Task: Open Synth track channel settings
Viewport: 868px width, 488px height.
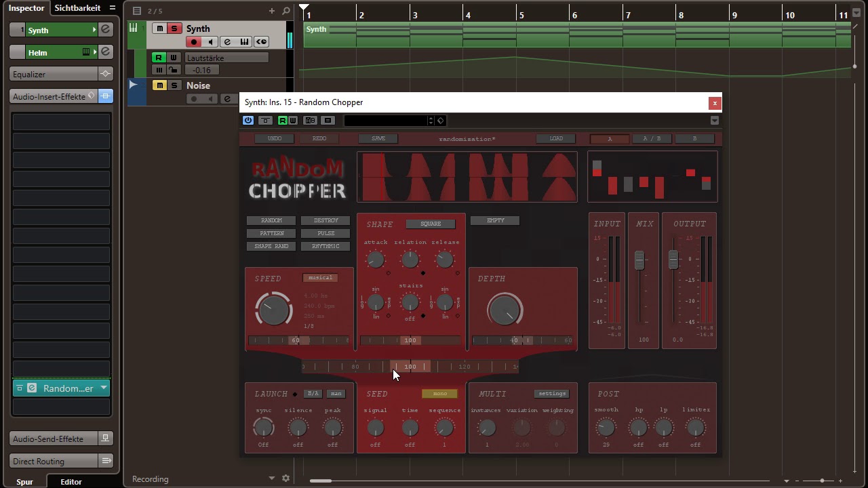Action: coord(227,42)
